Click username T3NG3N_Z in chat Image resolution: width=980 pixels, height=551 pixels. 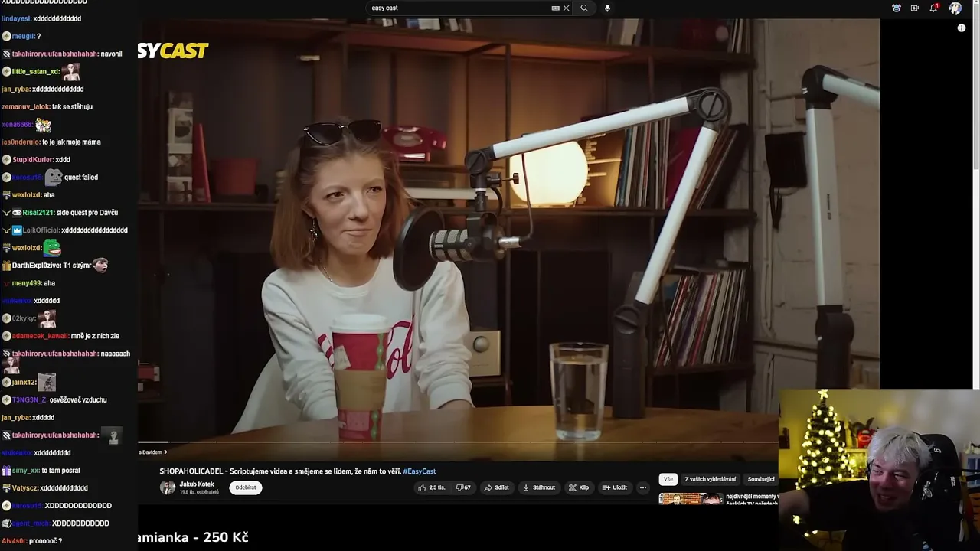coord(30,400)
